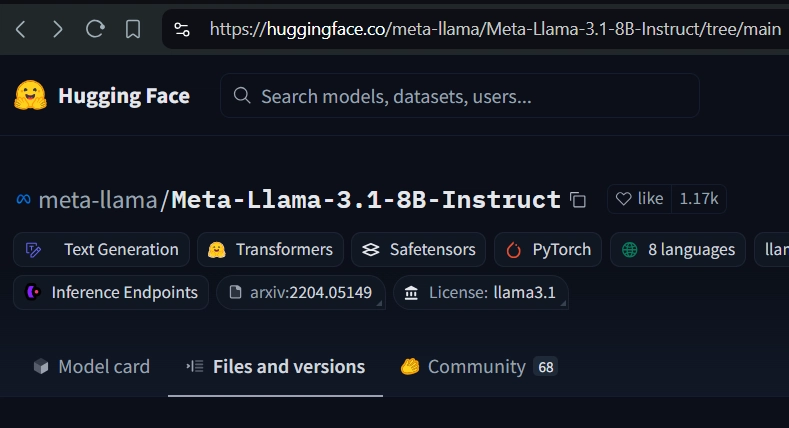Open the Meta-Llama-3.1-8B-Instruct model name link
The width and height of the screenshot is (789, 428).
tap(366, 200)
